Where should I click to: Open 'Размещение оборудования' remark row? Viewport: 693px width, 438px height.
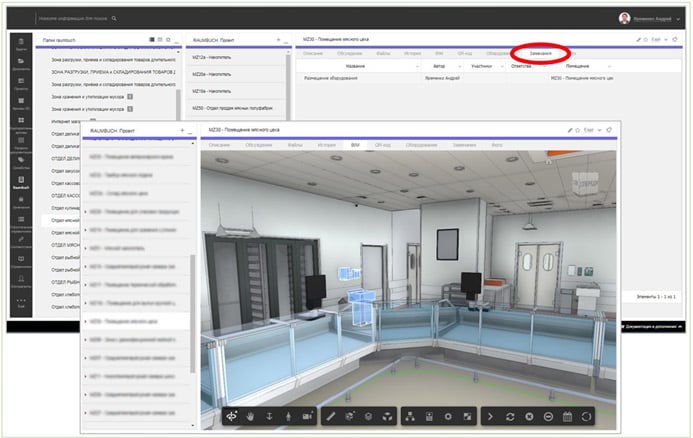coord(331,78)
